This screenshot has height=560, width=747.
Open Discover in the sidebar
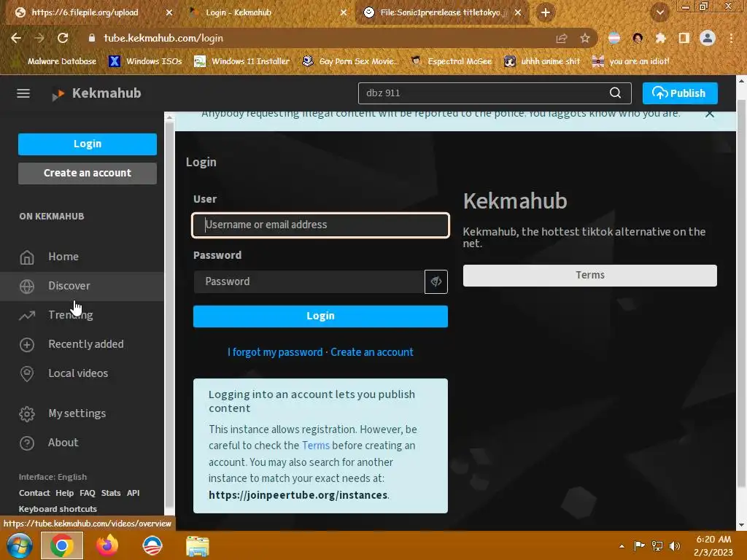pyautogui.click(x=82, y=286)
